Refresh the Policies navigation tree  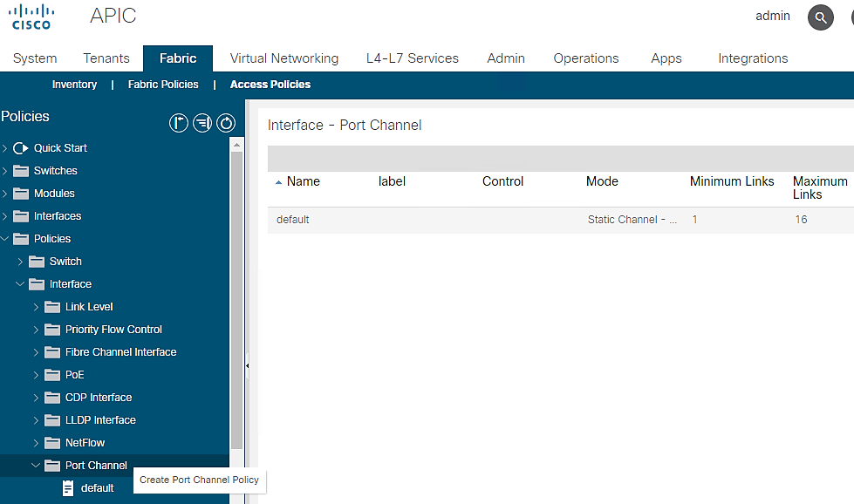coord(227,124)
